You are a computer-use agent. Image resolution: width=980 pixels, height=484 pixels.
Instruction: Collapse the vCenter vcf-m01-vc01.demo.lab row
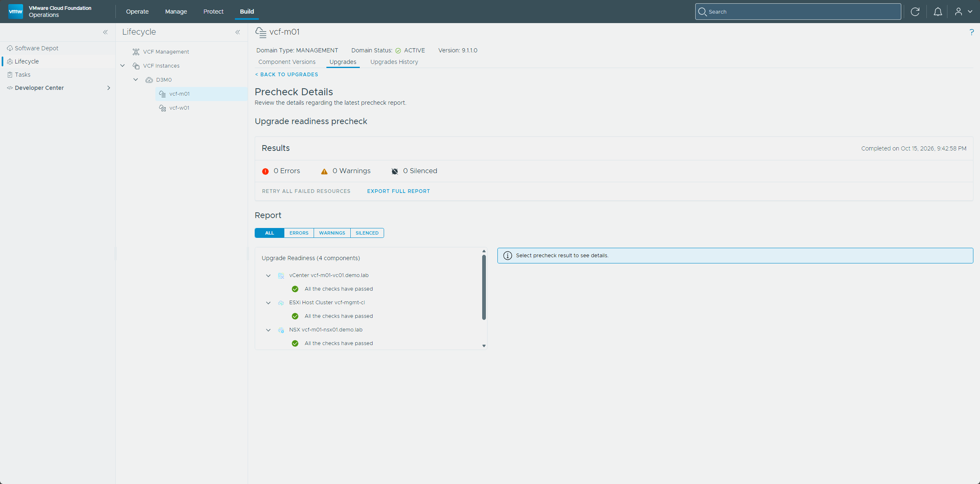pos(268,275)
